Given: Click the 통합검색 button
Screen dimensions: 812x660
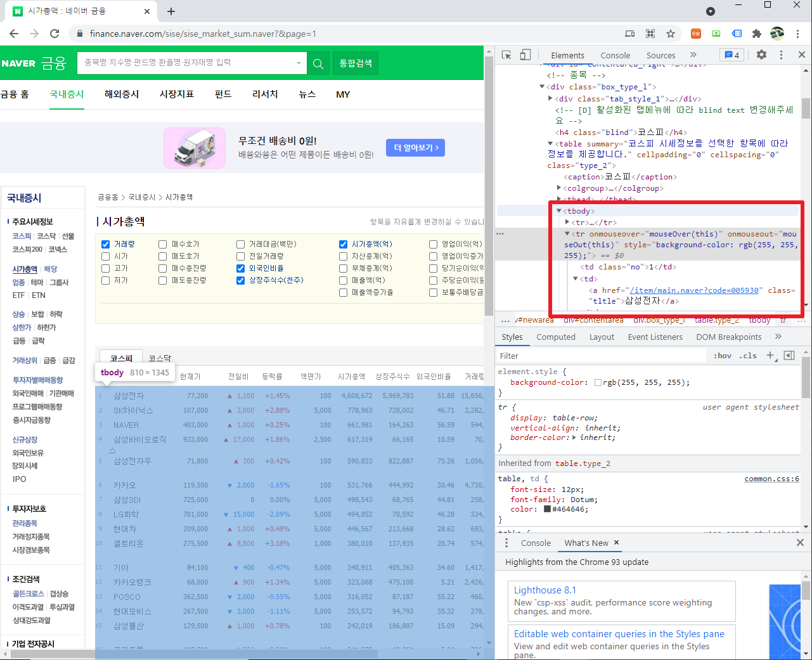Looking at the screenshot, I should [x=356, y=63].
